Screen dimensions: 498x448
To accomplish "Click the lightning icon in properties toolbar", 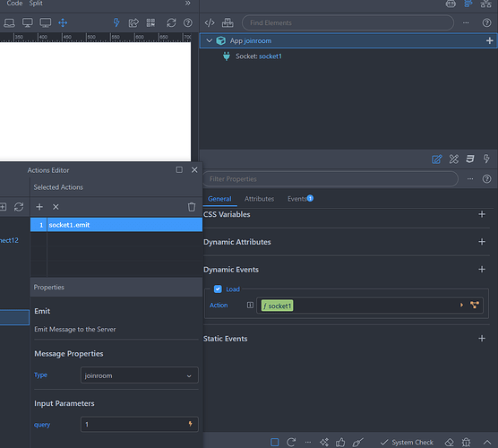I will (x=486, y=159).
